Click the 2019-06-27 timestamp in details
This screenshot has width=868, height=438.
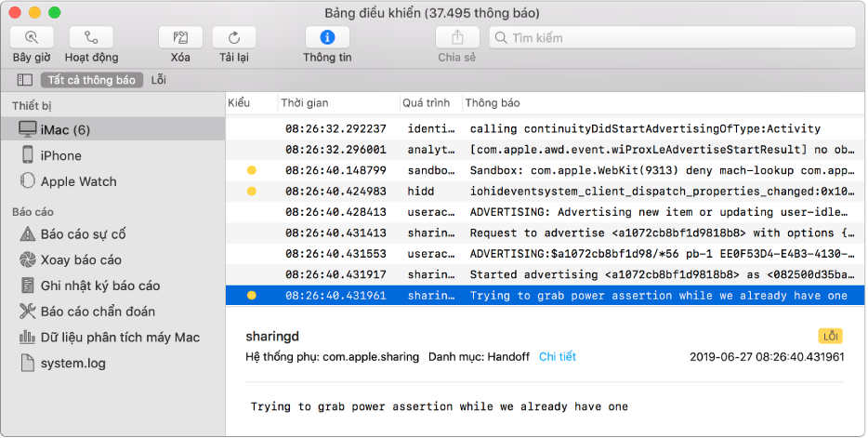click(767, 356)
